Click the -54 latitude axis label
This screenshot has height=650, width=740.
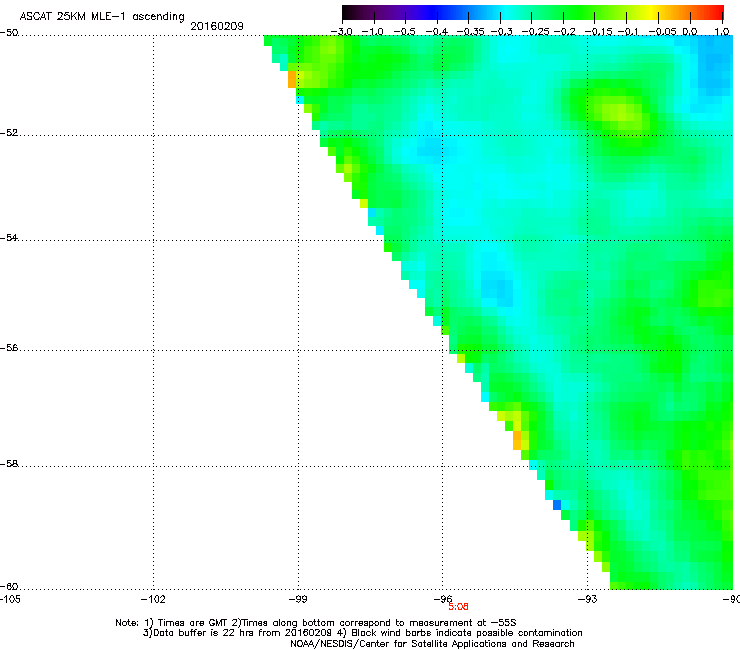click(x=9, y=237)
